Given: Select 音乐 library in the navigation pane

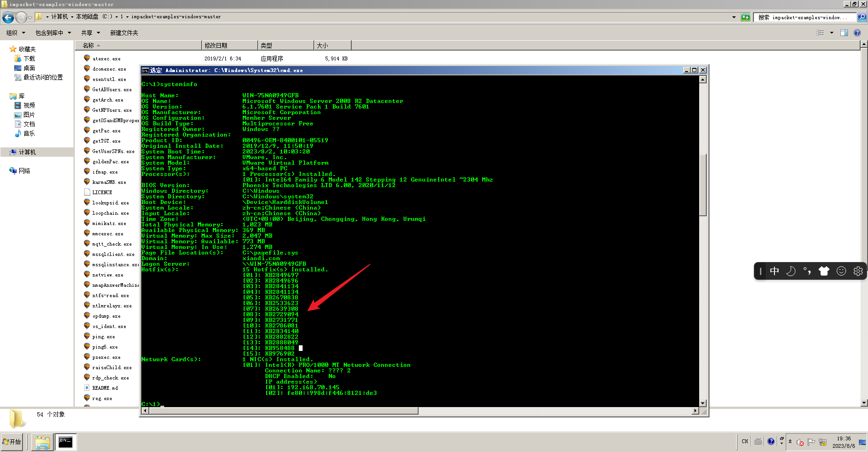Looking at the screenshot, I should click(29, 133).
